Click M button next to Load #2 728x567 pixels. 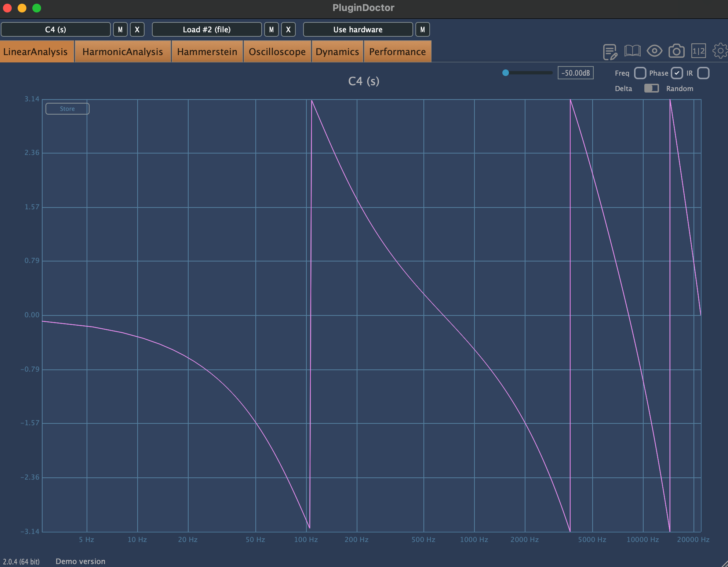(x=271, y=29)
